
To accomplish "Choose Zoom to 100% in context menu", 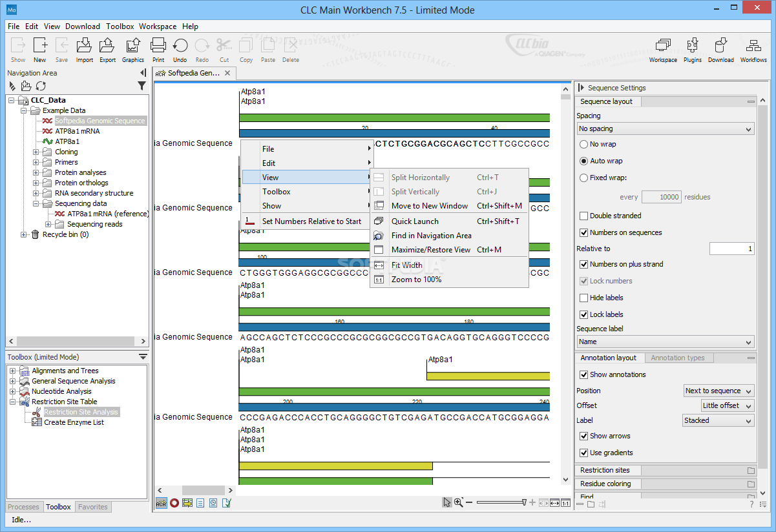I will click(449, 280).
